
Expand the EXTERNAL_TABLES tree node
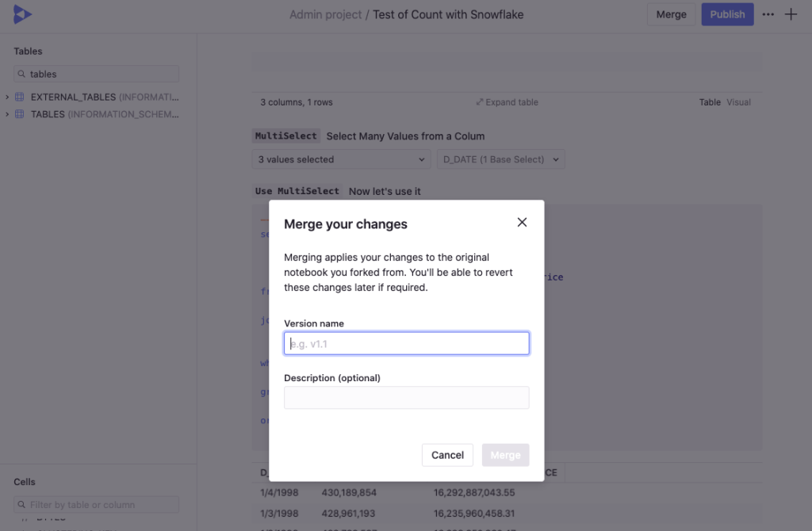pyautogui.click(x=7, y=97)
